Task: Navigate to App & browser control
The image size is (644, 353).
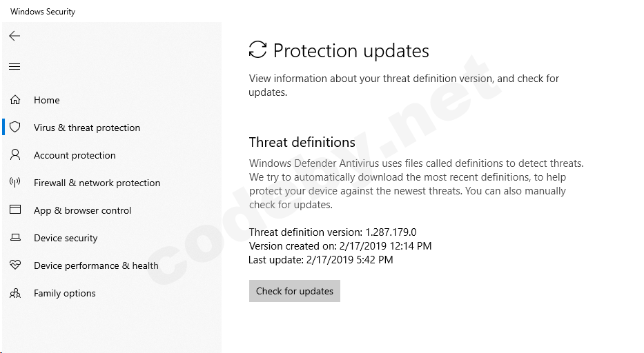Action: coord(82,210)
